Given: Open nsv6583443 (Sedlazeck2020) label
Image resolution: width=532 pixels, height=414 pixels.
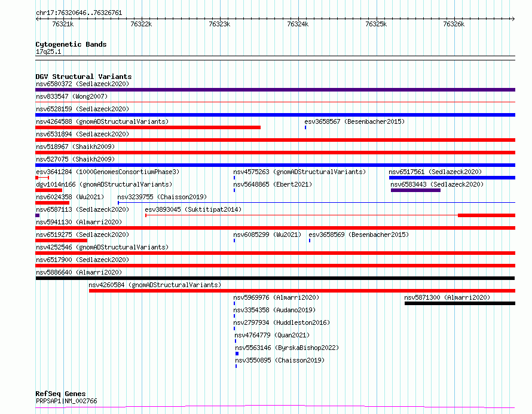Looking at the screenshot, I should click(x=437, y=184).
